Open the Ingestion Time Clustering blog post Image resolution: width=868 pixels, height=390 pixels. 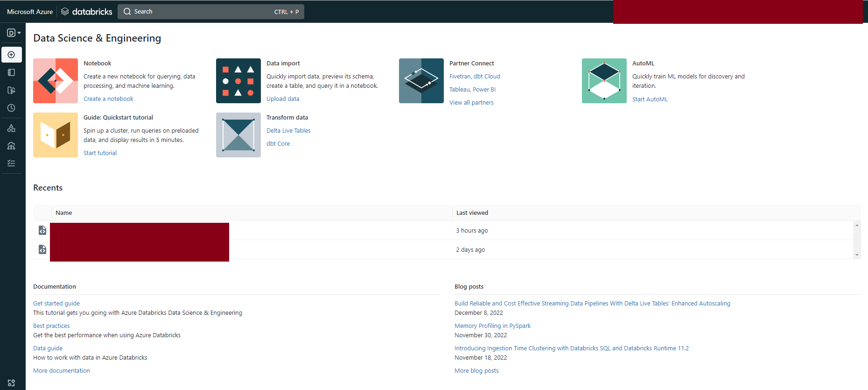(572, 348)
